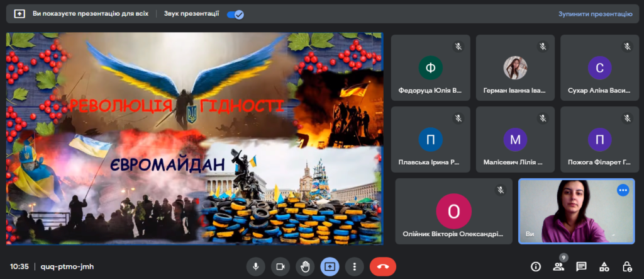The image size is (644, 279).
Task: Click muted mic icon on Сухар Аліна tile
Action: 627,46
